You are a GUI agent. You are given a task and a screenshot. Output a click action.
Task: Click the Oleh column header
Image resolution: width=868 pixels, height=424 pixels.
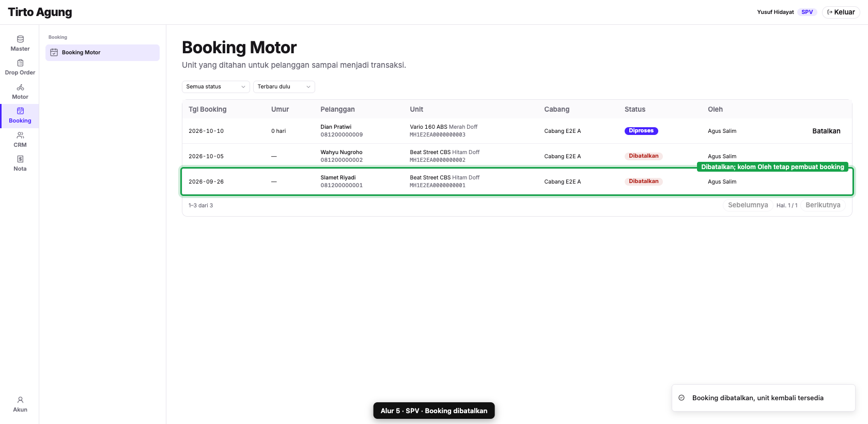pos(715,109)
